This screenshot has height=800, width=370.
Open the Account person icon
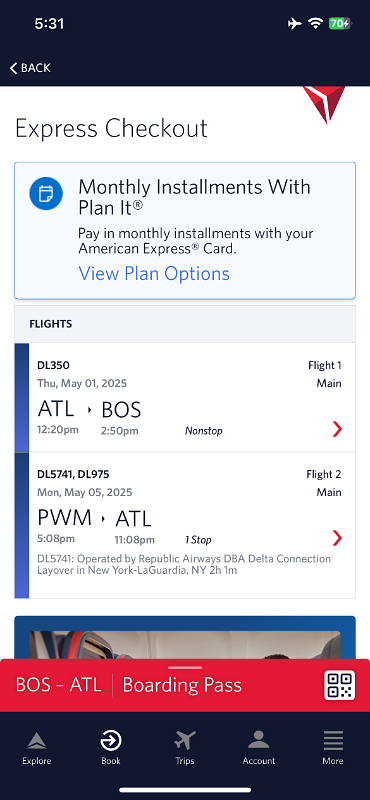click(259, 741)
